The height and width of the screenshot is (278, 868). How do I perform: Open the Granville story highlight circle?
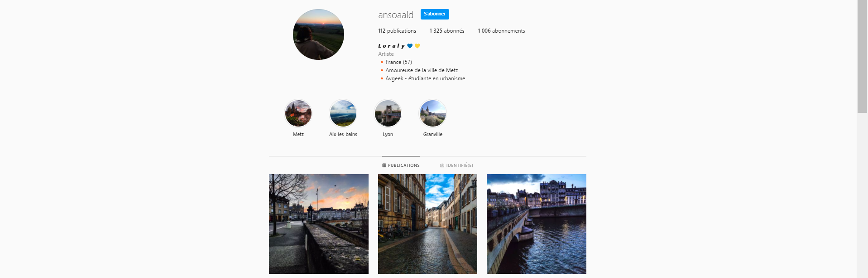pos(433,113)
